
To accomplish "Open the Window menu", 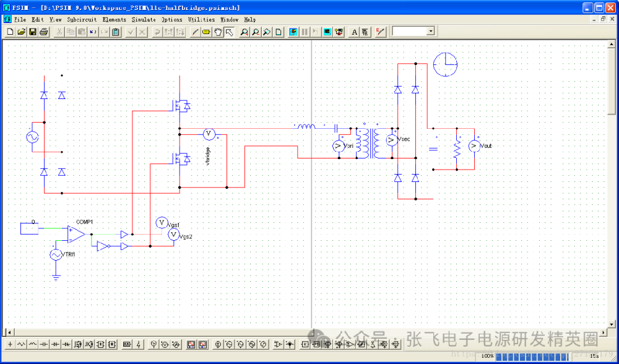I will (x=230, y=19).
